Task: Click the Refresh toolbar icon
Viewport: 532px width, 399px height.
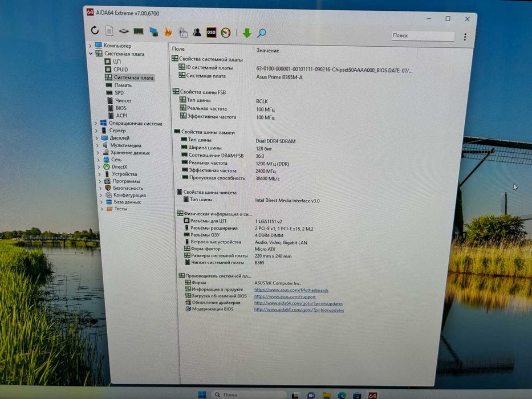Action: pos(95,31)
